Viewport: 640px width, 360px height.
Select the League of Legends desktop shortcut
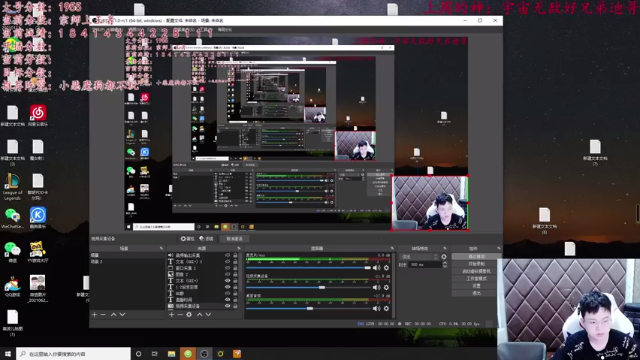(12, 187)
